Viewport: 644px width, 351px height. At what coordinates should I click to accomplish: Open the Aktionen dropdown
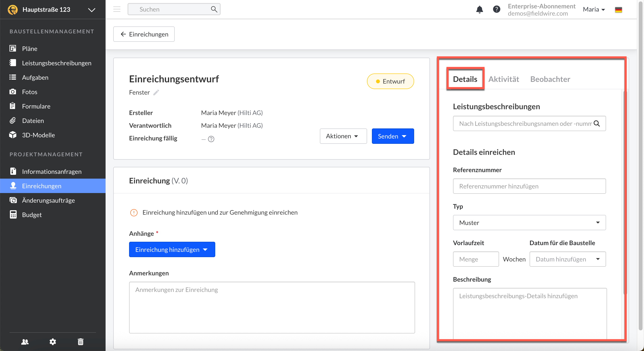pyautogui.click(x=343, y=136)
